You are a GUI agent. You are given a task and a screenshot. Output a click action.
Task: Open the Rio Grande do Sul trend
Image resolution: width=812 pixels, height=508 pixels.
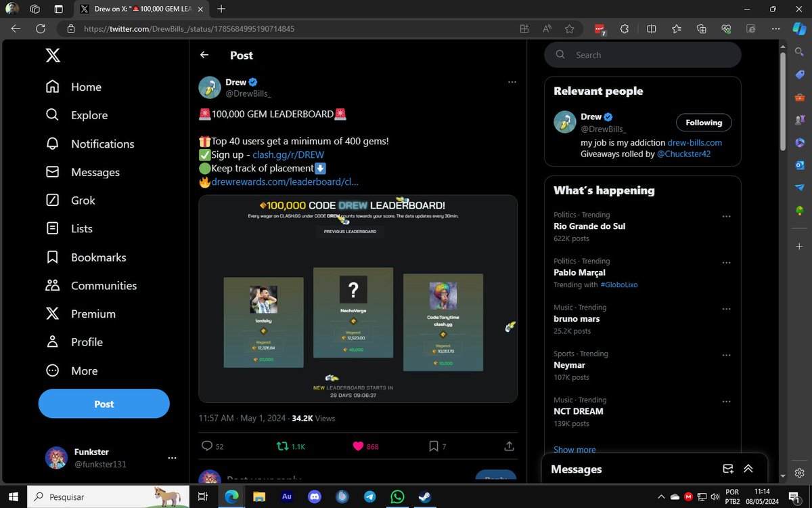tap(589, 226)
